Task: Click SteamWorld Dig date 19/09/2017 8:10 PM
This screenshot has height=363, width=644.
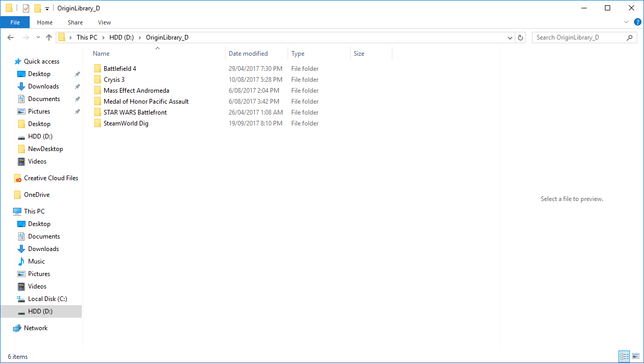Action: tap(255, 123)
